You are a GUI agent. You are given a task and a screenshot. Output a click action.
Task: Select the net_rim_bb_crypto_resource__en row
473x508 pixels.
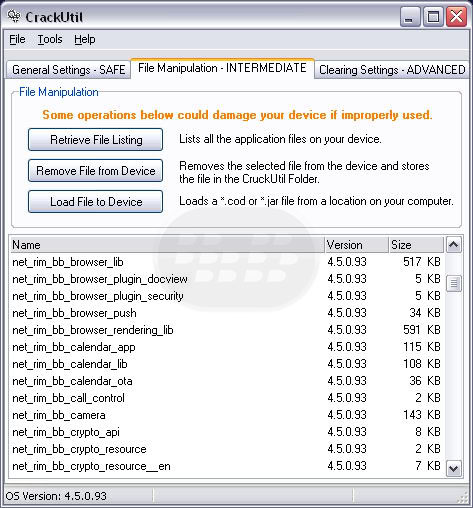[227, 466]
